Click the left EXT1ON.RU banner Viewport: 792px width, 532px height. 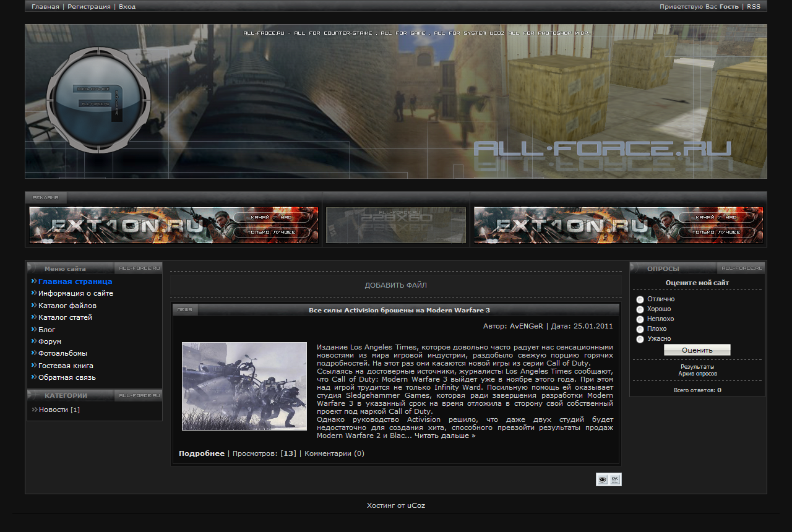tap(174, 225)
